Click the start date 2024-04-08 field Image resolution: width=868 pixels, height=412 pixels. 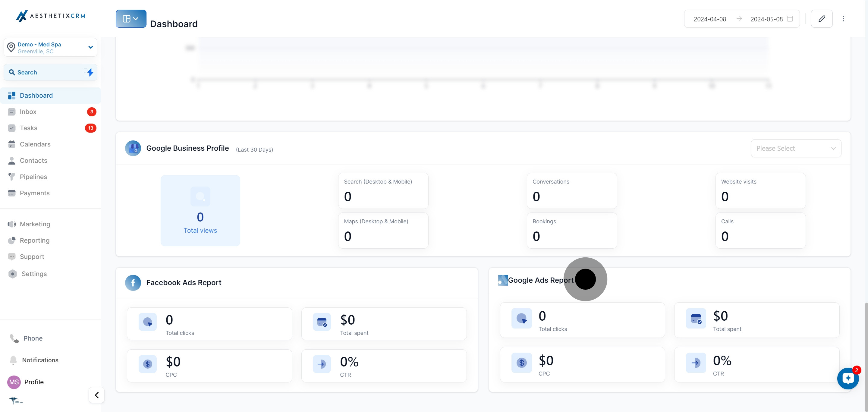click(710, 19)
